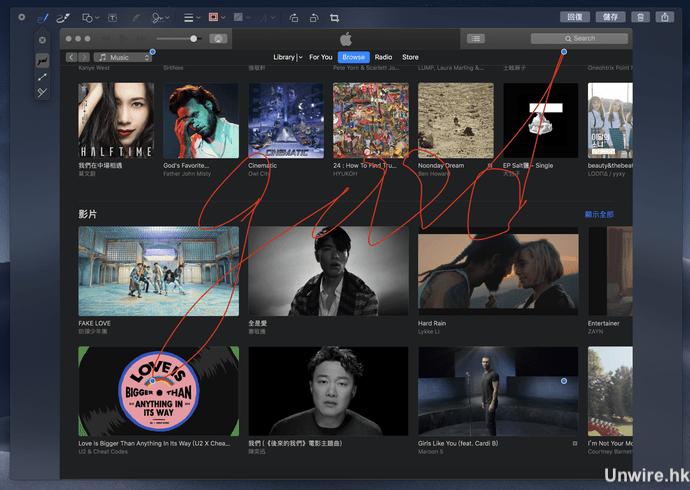This screenshot has height=490, width=690.
Task: Open the Radio tab
Action: point(383,57)
